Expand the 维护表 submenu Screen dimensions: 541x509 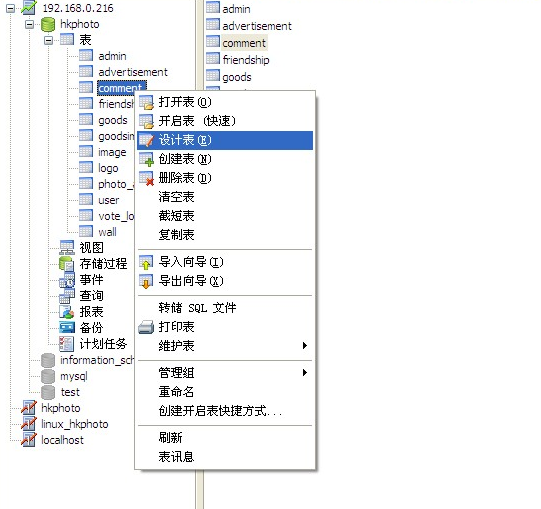click(x=225, y=346)
